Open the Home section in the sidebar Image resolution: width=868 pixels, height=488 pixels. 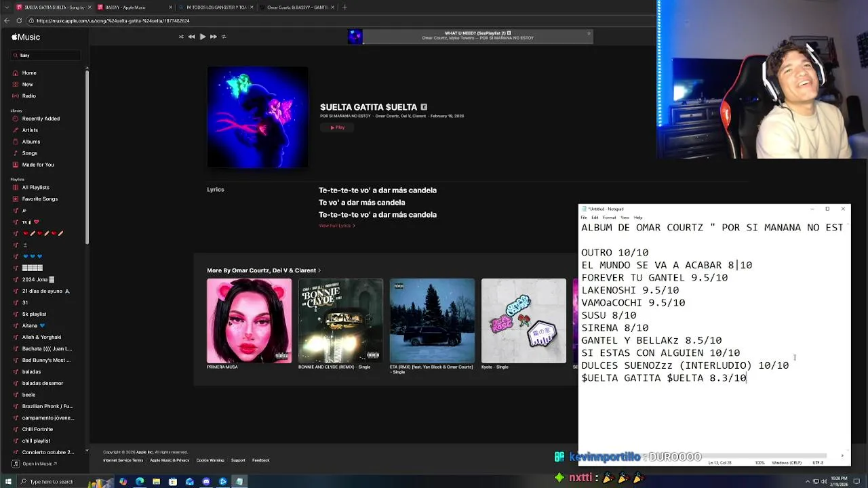click(x=29, y=73)
